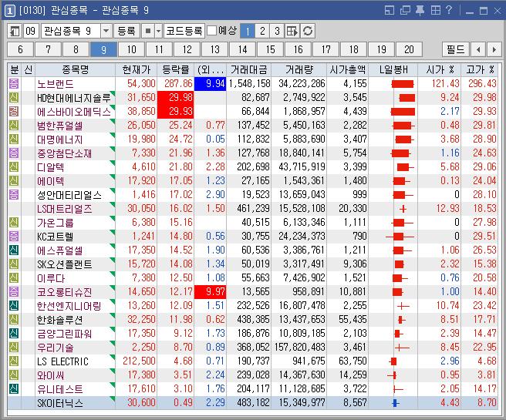Sort by 현재가 column header

pyautogui.click(x=137, y=69)
